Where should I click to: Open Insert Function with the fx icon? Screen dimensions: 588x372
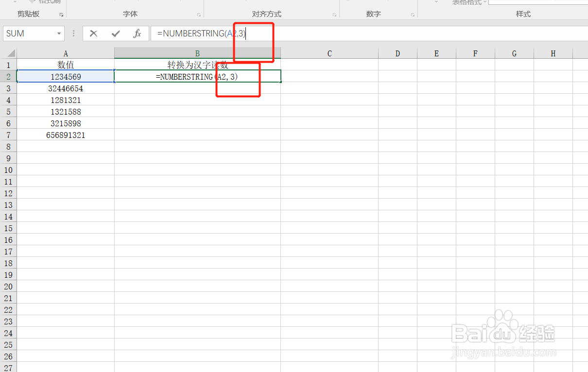pyautogui.click(x=138, y=34)
